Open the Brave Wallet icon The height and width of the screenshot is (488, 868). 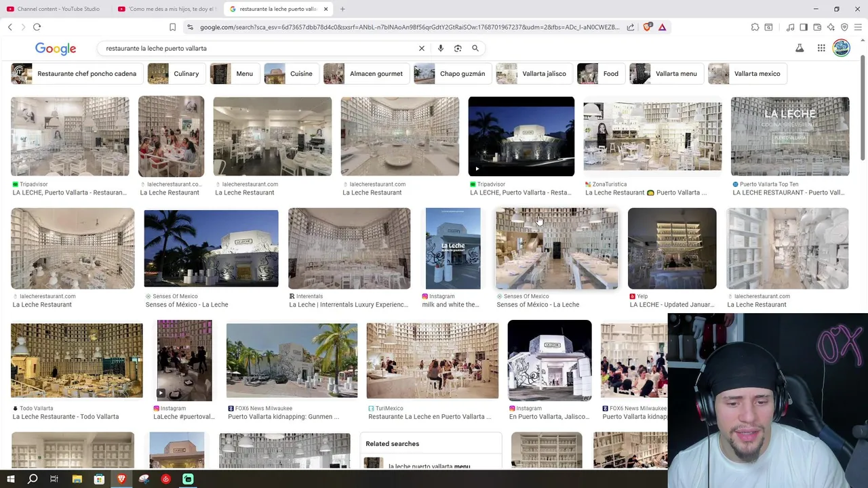[817, 27]
